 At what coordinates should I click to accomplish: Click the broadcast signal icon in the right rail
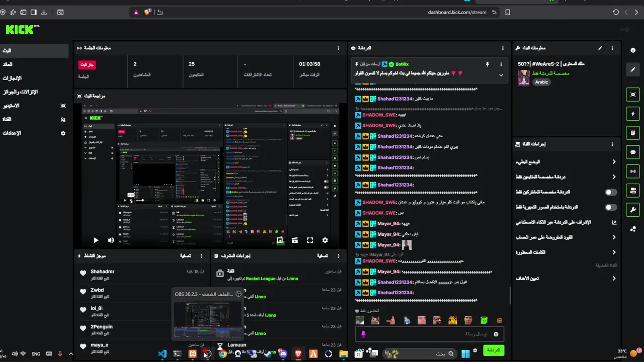pyautogui.click(x=633, y=171)
